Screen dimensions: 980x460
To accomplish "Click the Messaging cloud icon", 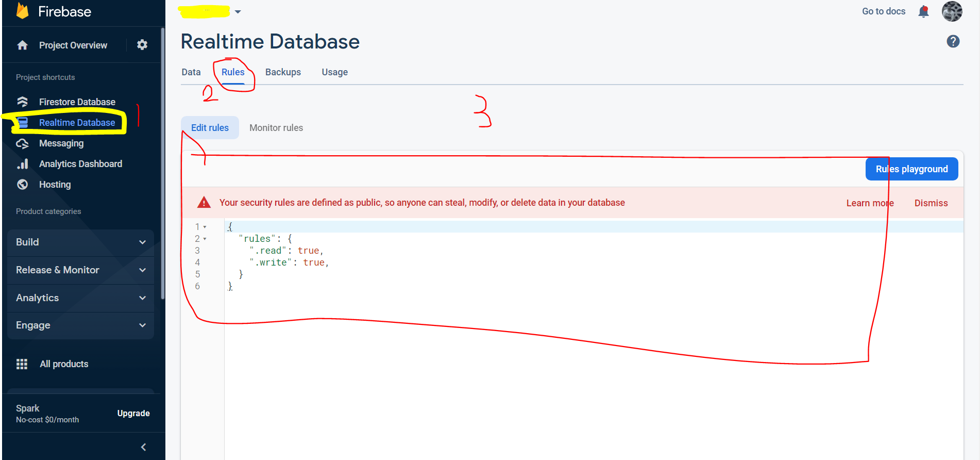I will [22, 143].
